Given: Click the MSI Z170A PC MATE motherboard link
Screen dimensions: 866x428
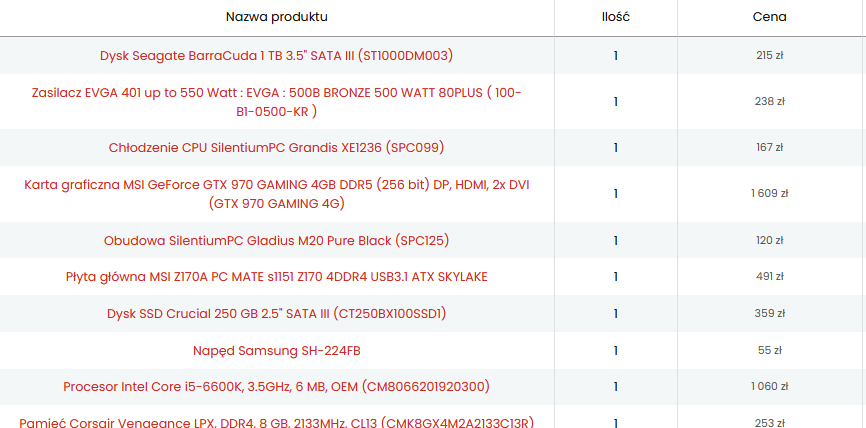Looking at the screenshot, I should click(276, 276).
